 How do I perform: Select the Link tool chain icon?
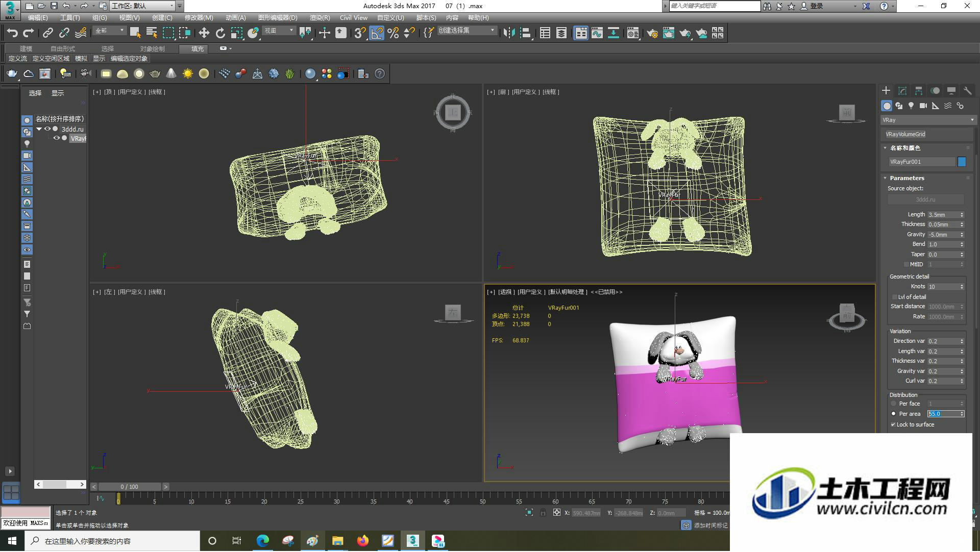47,33
